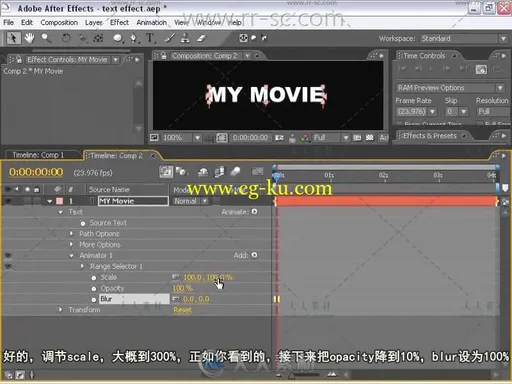
Task: Open the Animation menu
Action: coord(152,23)
